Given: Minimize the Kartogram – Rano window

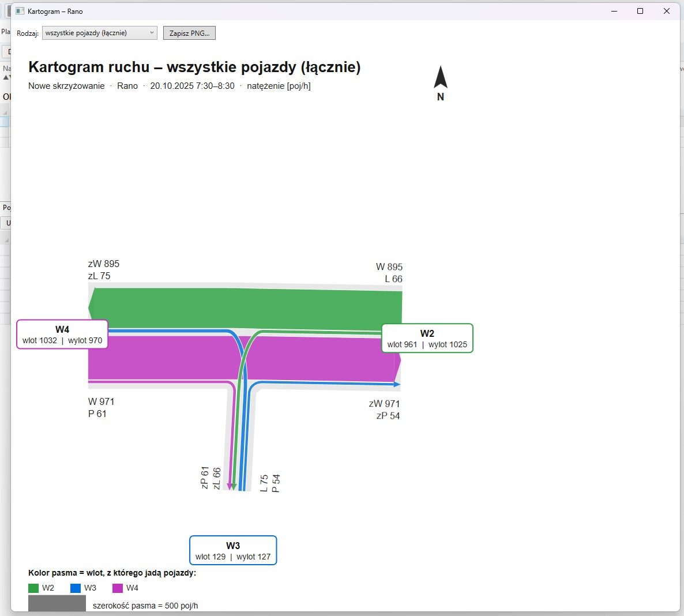Looking at the screenshot, I should [614, 12].
